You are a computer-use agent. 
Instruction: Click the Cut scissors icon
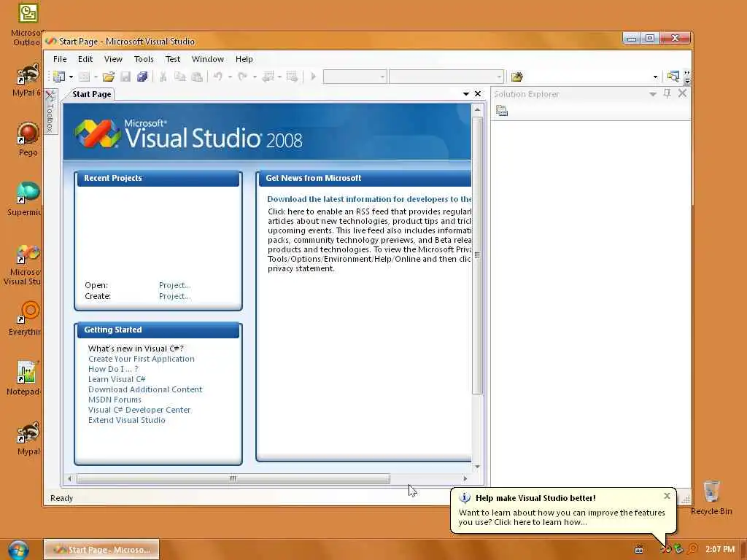(163, 77)
